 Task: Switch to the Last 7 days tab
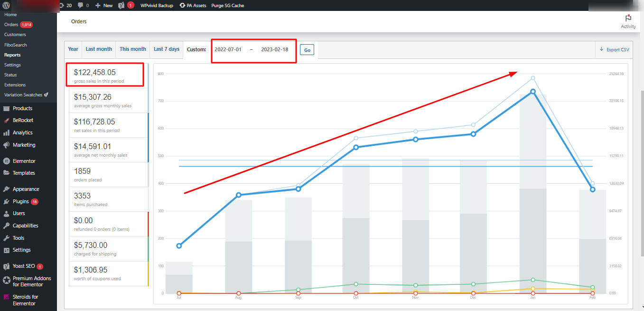(x=167, y=49)
